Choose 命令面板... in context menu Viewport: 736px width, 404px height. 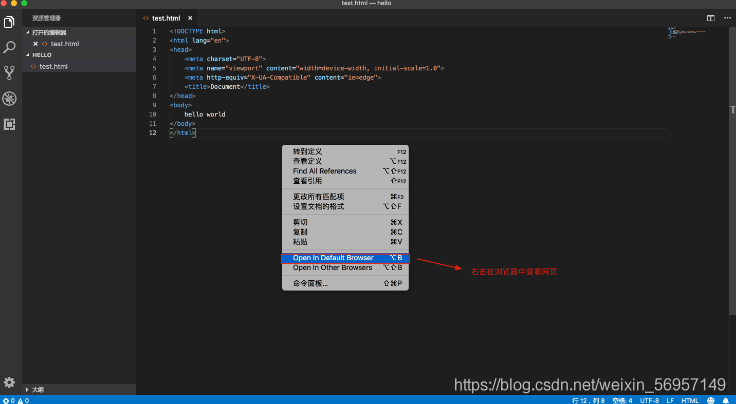tap(345, 283)
